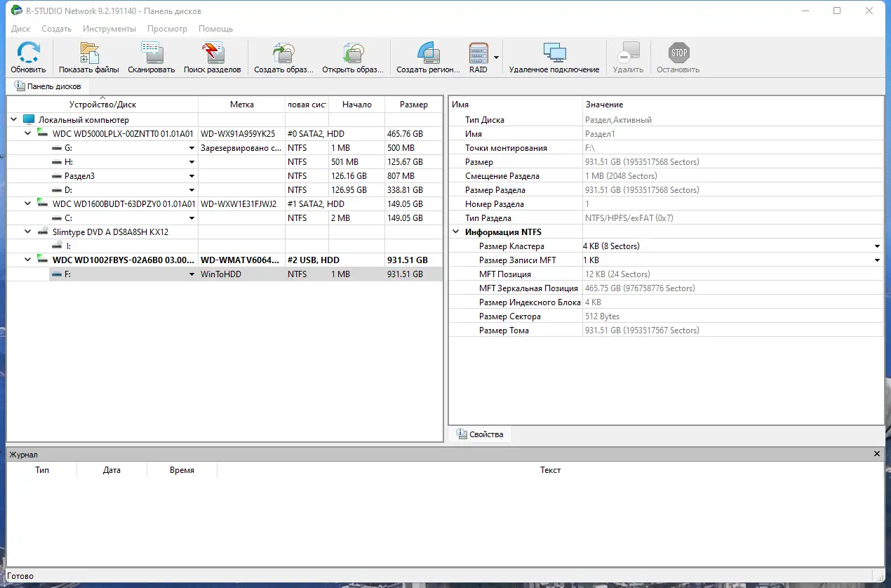The image size is (891, 588).
Task: Click the MFT Позиция property row
Action: (x=666, y=274)
